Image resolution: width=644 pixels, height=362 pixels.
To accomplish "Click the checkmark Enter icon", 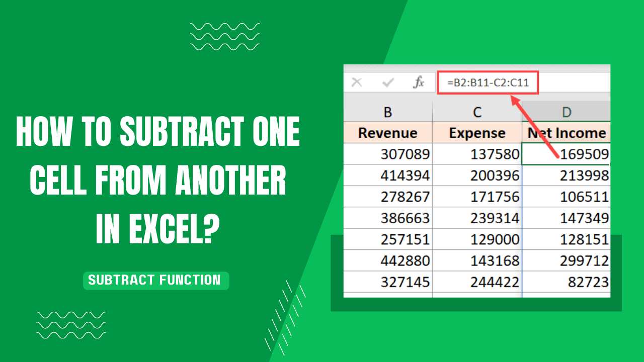I will point(387,82).
